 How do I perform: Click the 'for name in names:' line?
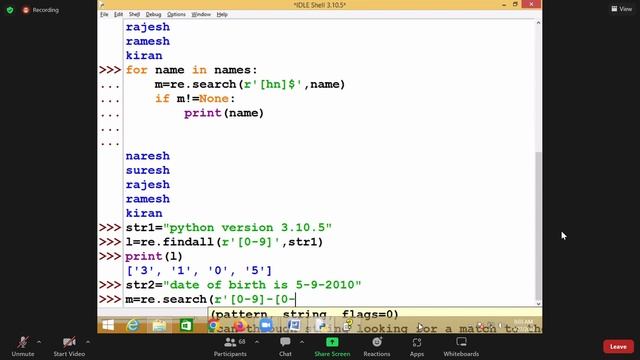[191, 70]
